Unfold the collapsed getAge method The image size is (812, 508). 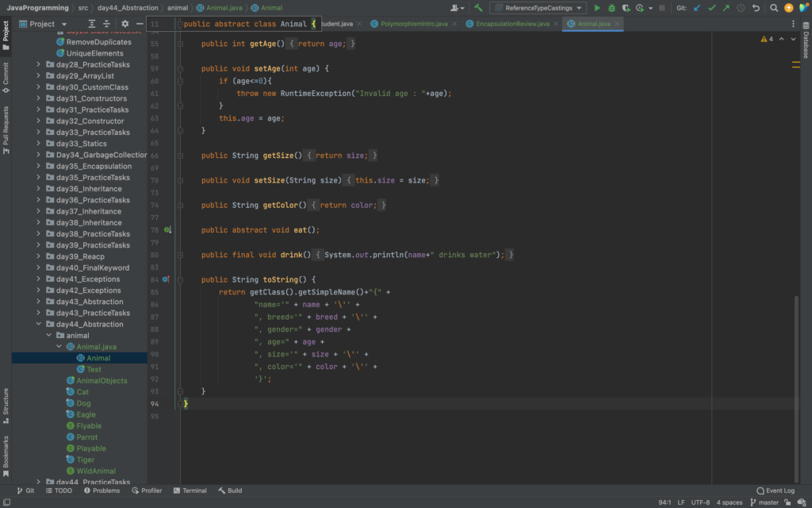[x=181, y=44]
